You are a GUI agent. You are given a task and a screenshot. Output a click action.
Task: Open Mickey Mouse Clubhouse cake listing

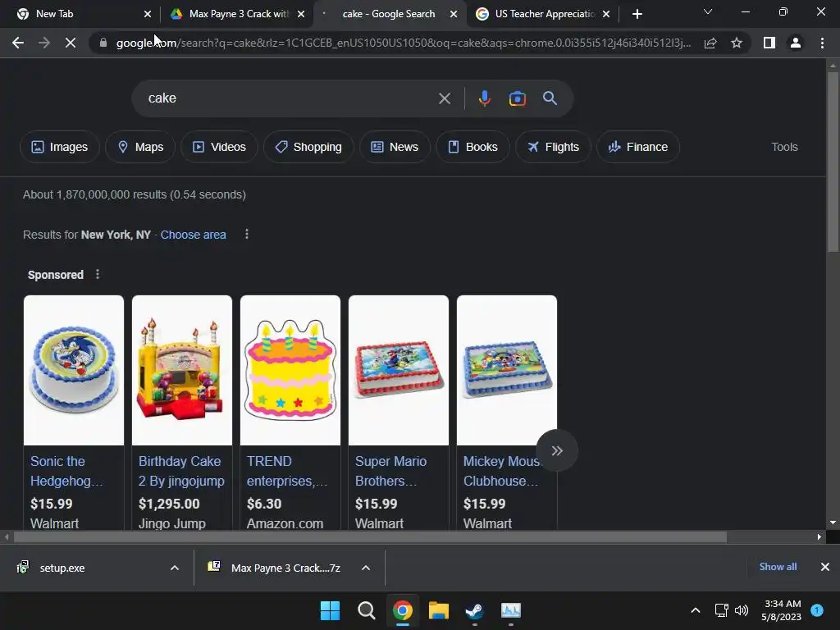[x=500, y=471]
